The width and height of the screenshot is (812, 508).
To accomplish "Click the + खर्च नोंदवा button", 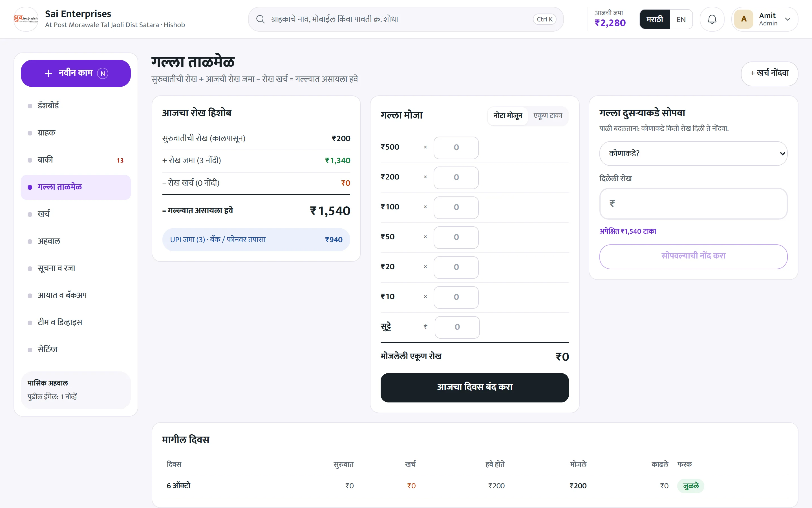I will [x=769, y=73].
